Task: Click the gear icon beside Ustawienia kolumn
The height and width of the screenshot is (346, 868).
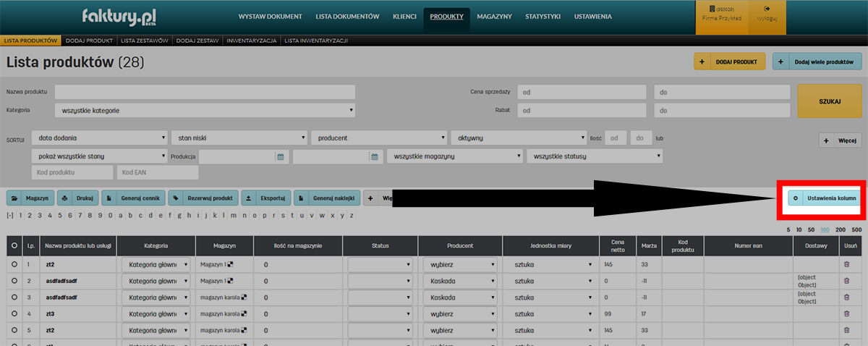Action: (796, 198)
